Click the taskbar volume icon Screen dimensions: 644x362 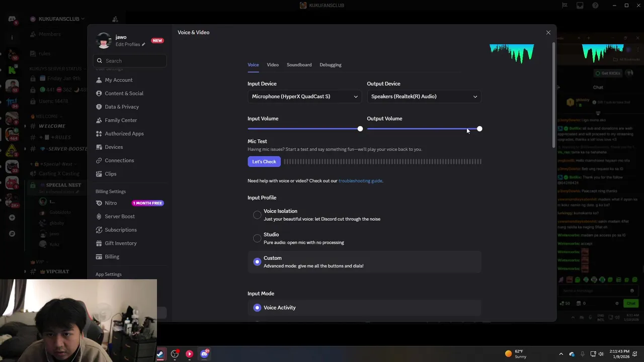(601, 354)
